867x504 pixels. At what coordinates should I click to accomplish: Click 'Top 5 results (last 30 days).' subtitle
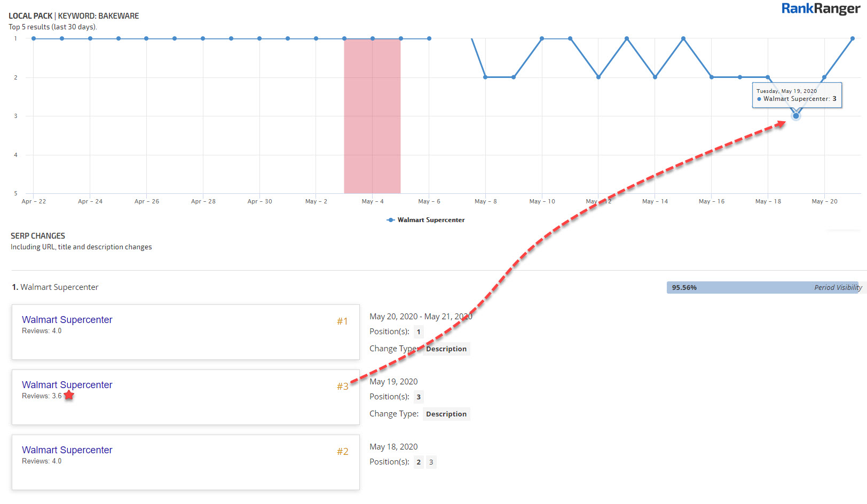tap(53, 27)
